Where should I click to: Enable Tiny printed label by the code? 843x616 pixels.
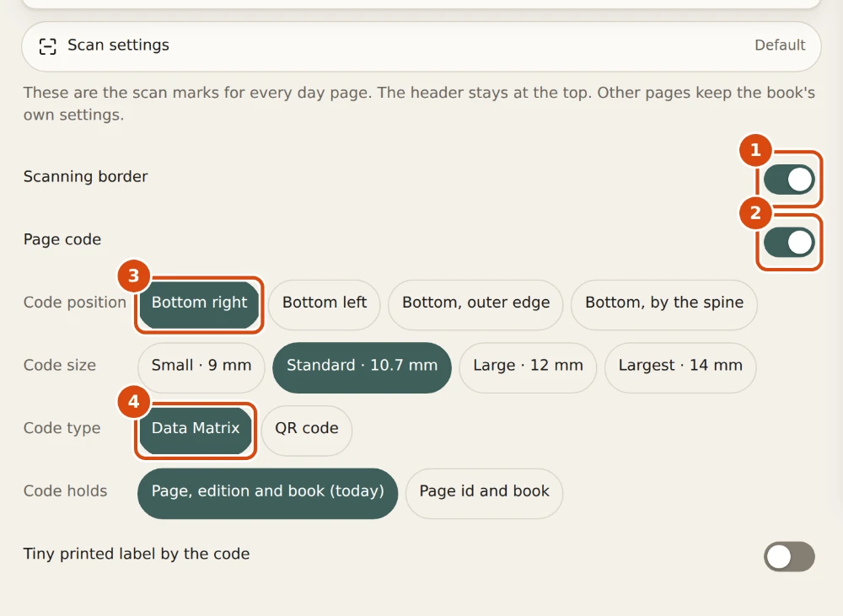(x=789, y=556)
